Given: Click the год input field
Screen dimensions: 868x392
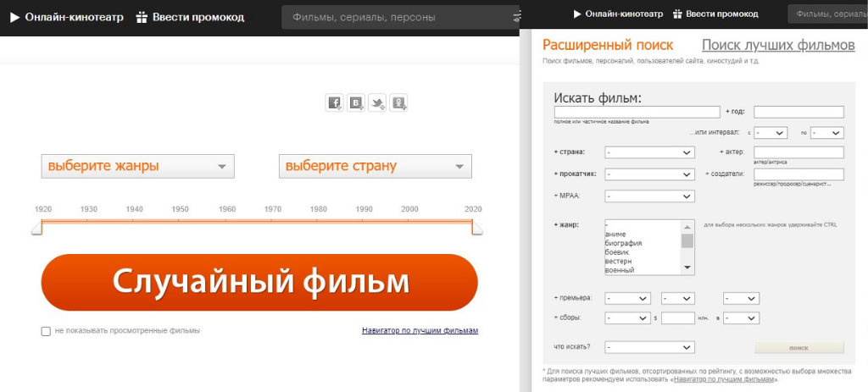Looking at the screenshot, I should 798,113.
